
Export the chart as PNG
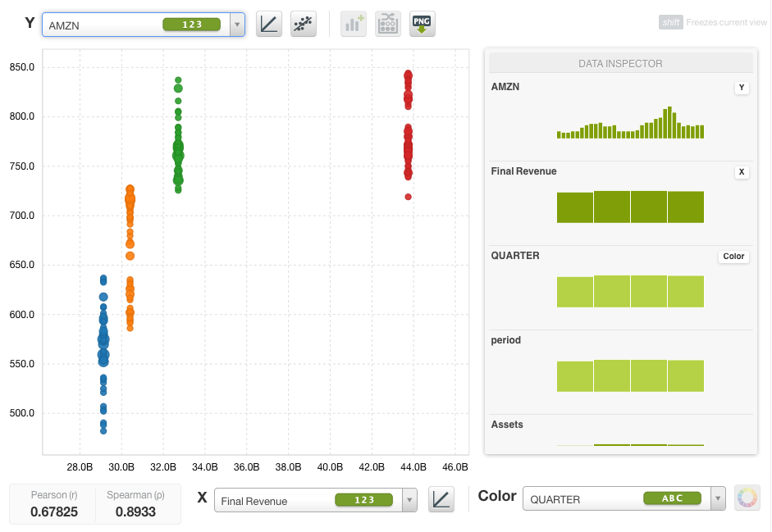coord(423,25)
